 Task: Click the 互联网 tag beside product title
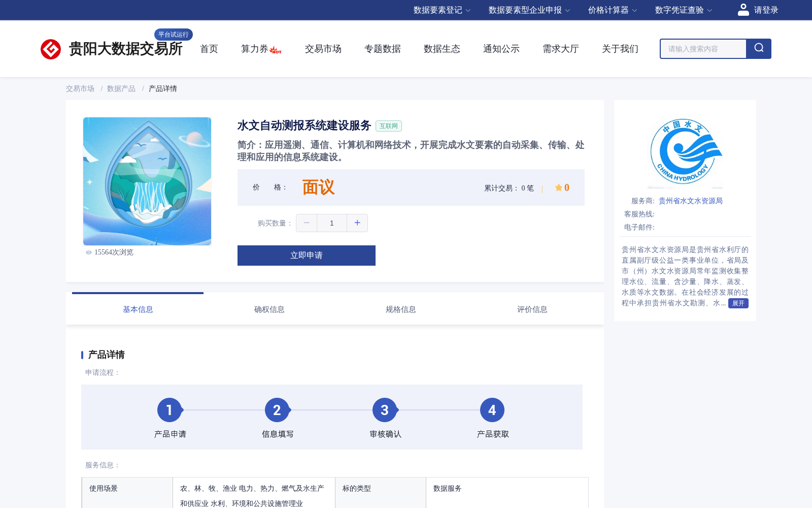389,126
